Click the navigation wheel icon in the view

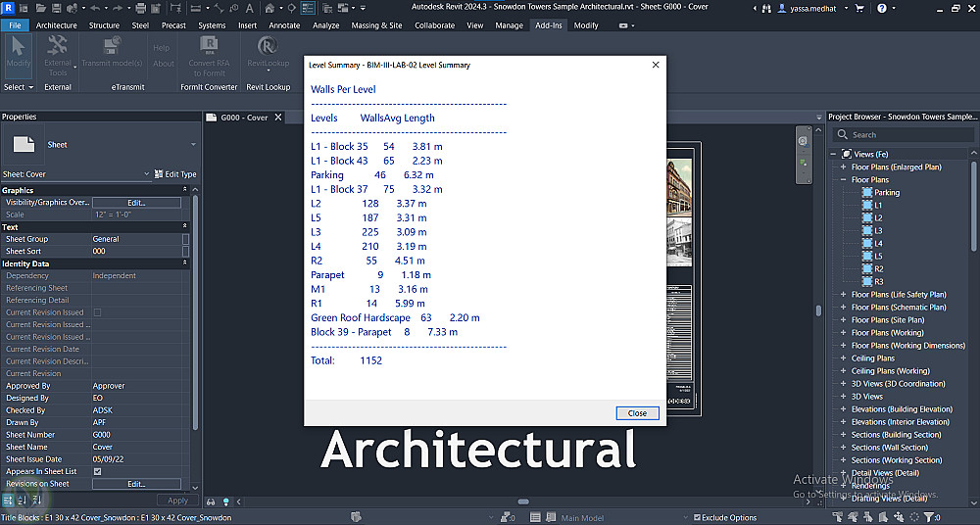point(804,141)
